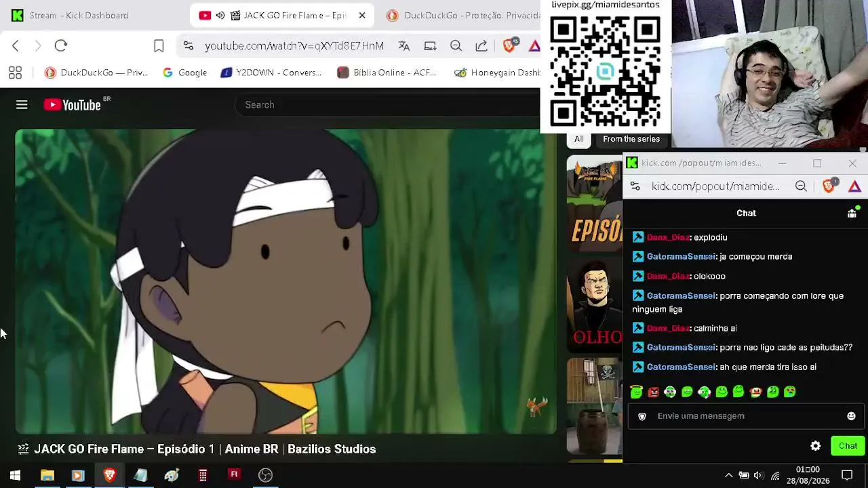Open Brave Shields for YouTube
Screen dimensions: 868x488
(x=509, y=45)
